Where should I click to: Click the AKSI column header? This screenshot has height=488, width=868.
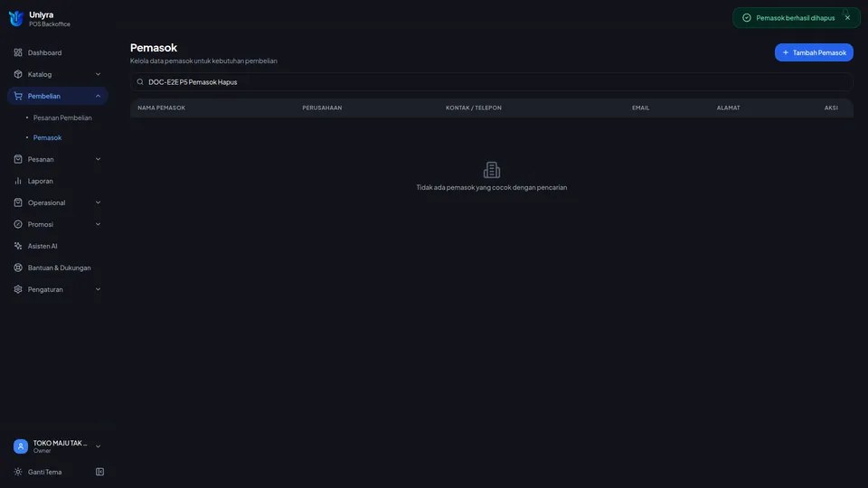point(831,108)
